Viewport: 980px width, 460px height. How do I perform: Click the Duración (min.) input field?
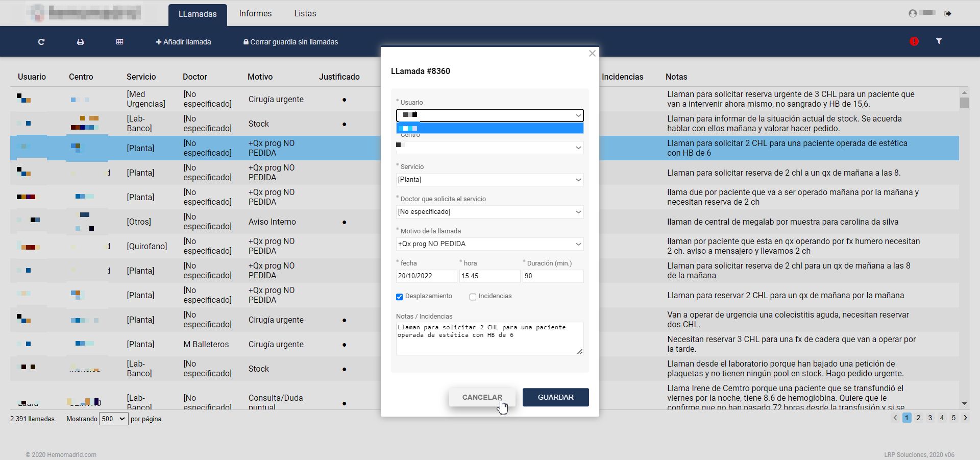552,276
